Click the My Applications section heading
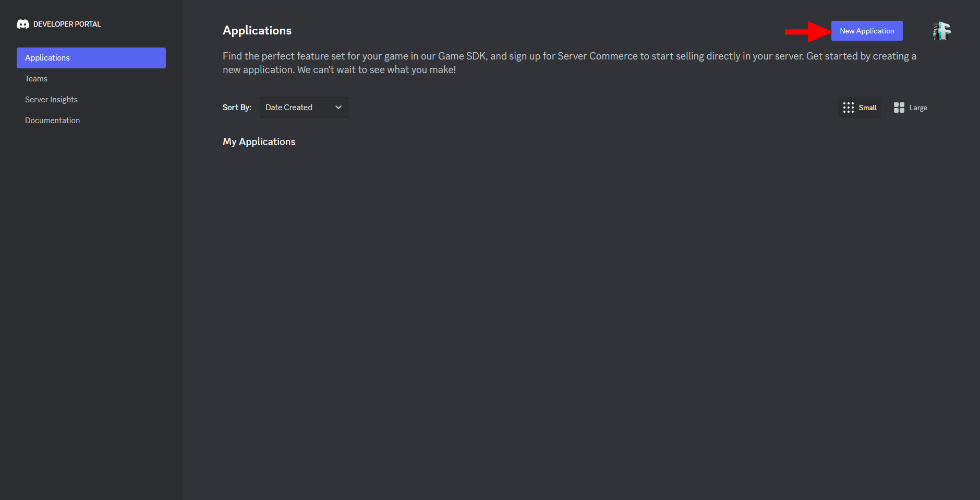 click(x=259, y=141)
